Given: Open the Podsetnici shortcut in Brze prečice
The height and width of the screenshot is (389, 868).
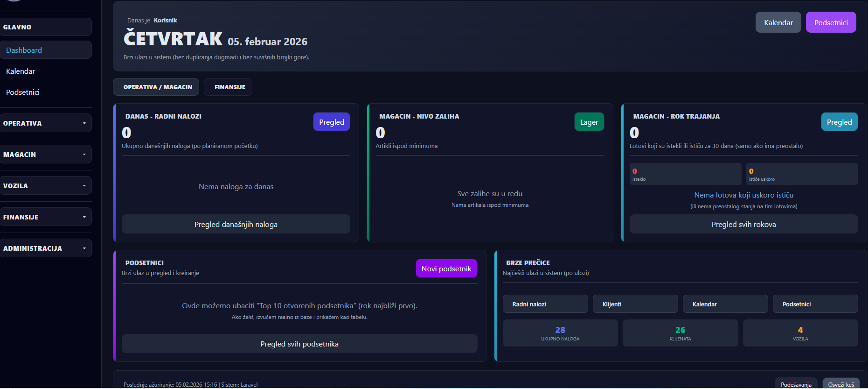Looking at the screenshot, I should tap(815, 304).
